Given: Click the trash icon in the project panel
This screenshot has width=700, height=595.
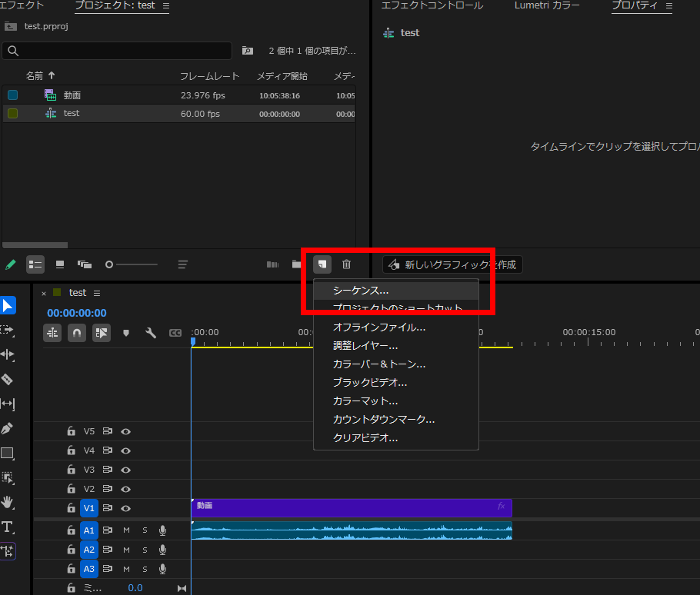Looking at the screenshot, I should 346,264.
